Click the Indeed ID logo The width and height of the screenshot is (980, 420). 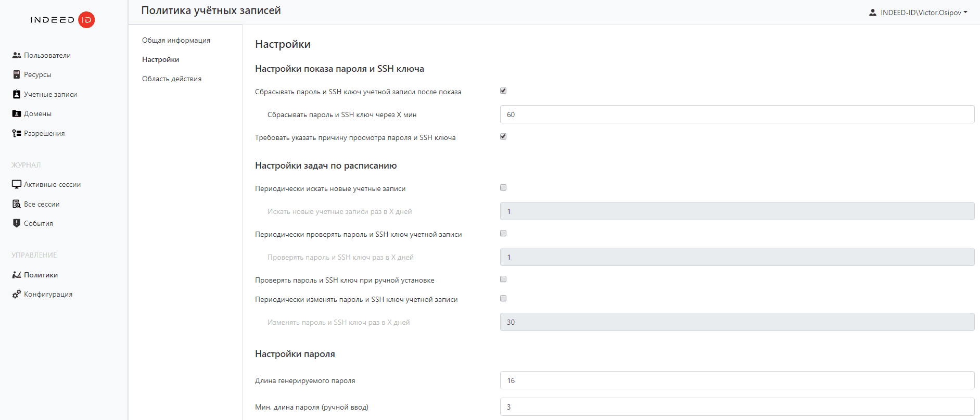63,20
